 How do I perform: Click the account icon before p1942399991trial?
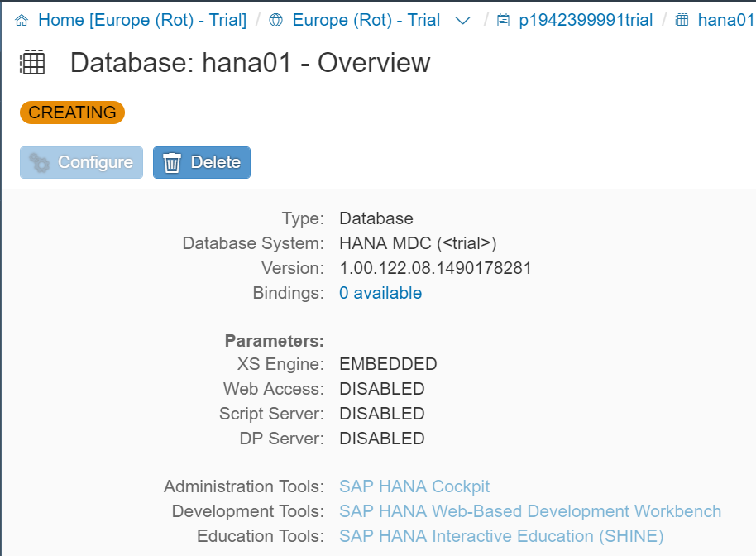(503, 20)
